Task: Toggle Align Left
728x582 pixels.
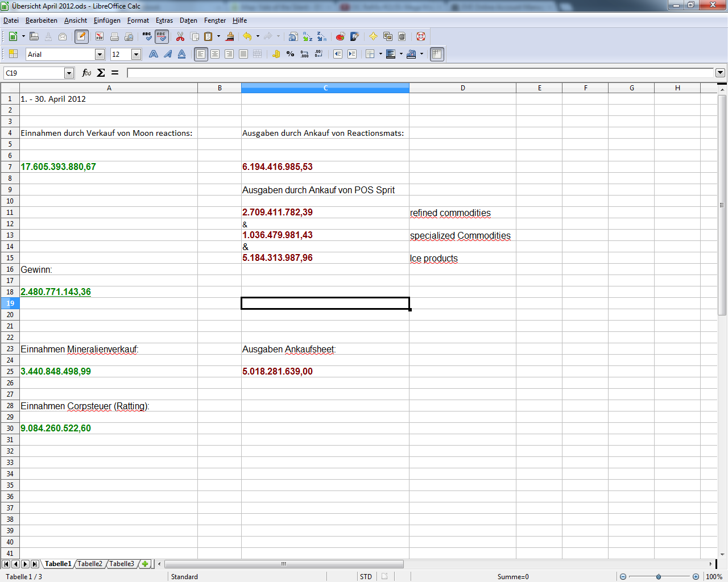Action: (x=201, y=54)
